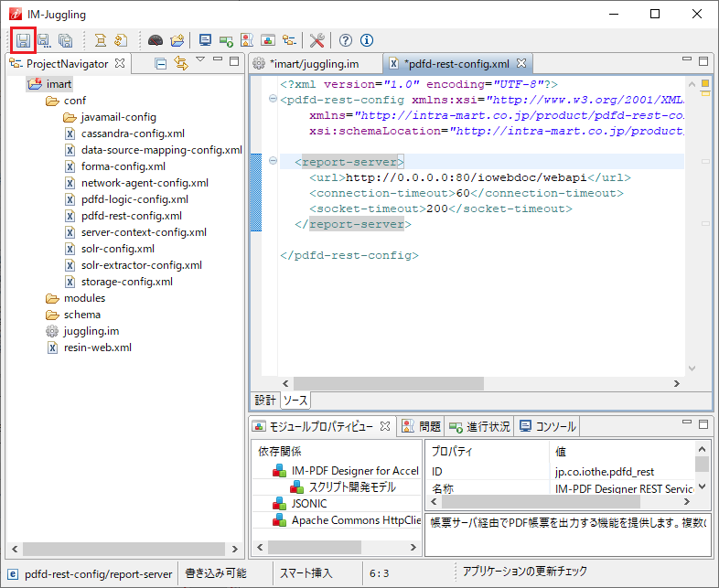This screenshot has height=588, width=719.
Task: Select solr-config.xml in the project tree
Action: 117,249
